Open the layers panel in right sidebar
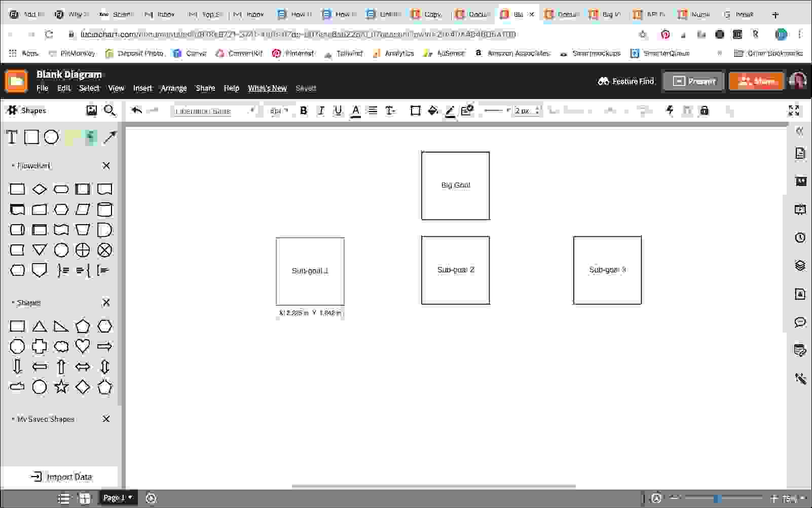Screen dimensions: 812x508 click(800, 266)
